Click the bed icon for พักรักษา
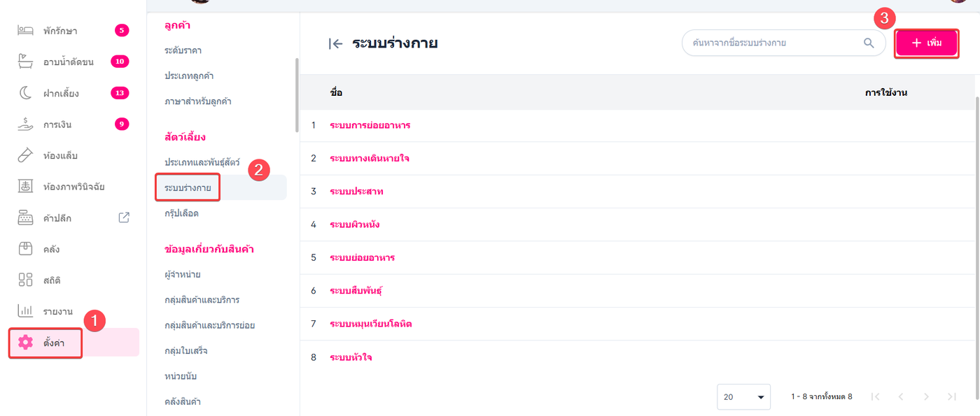The height and width of the screenshot is (416, 980). [25, 31]
